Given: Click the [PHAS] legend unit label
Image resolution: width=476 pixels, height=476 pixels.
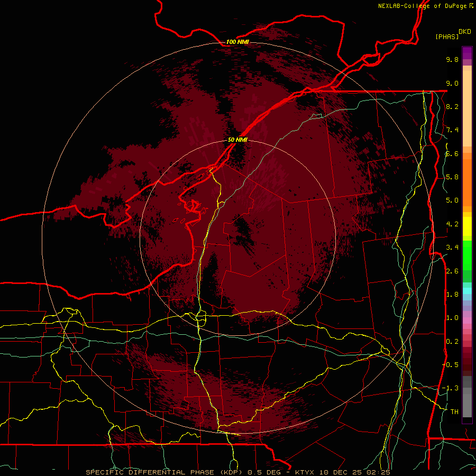Looking at the screenshot, I should point(447,37).
